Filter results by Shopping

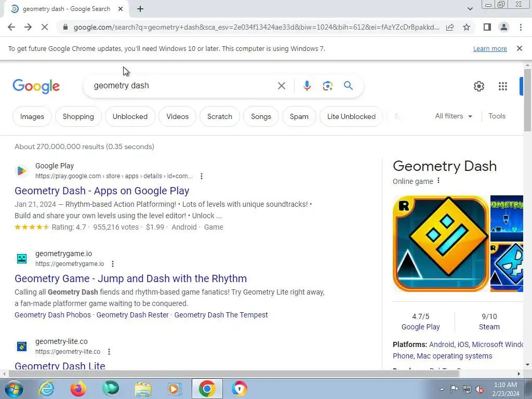78,116
